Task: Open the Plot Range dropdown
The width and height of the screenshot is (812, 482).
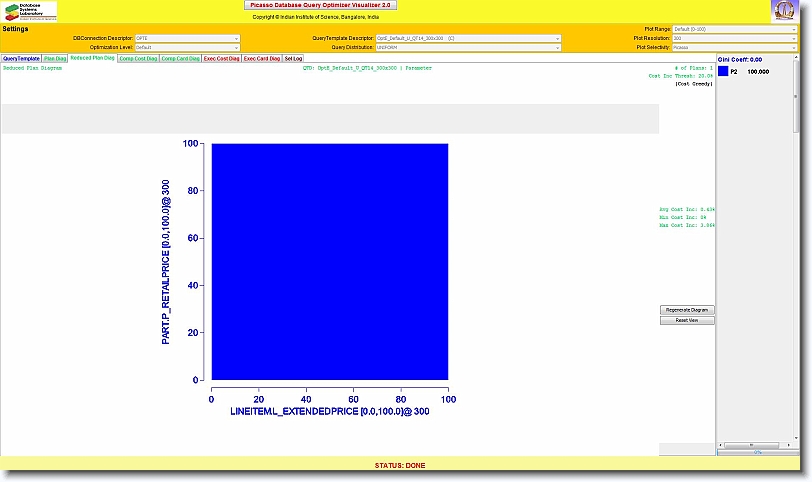Action: (735, 30)
